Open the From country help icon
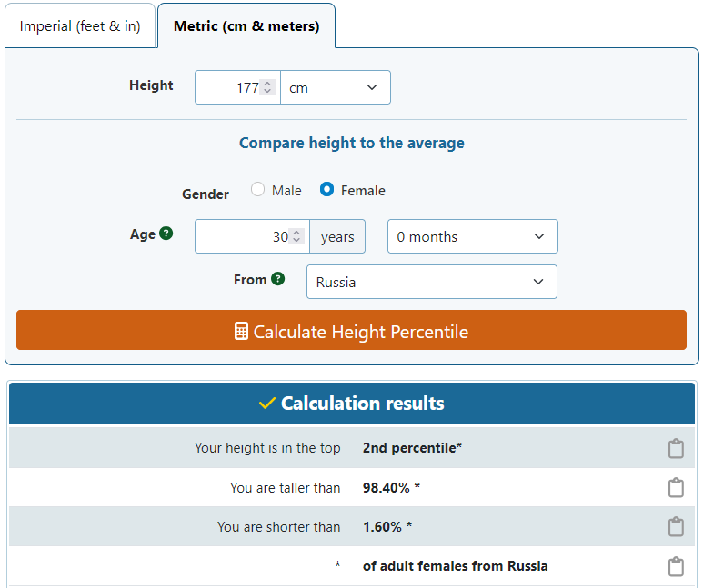Viewport: 703px width, 588px height. [278, 279]
